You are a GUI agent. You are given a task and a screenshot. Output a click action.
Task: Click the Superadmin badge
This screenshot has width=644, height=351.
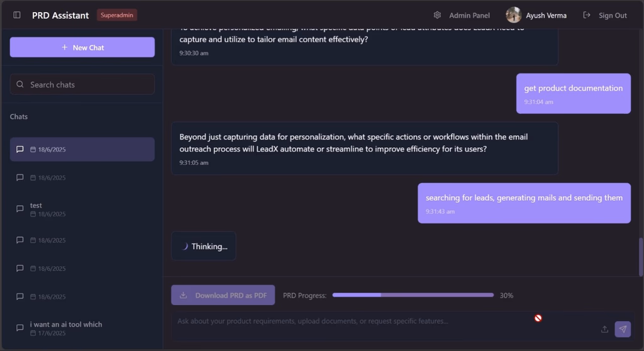pos(116,15)
